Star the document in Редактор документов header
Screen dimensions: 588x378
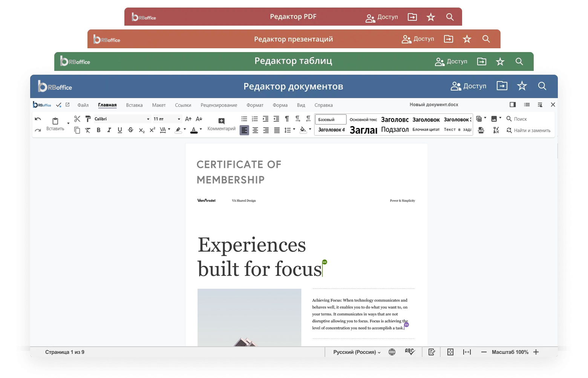[522, 86]
